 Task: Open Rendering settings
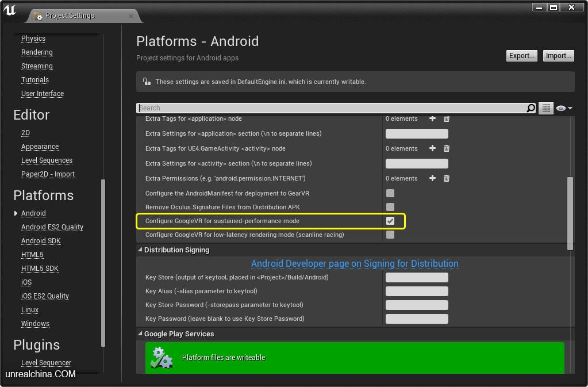click(x=37, y=52)
